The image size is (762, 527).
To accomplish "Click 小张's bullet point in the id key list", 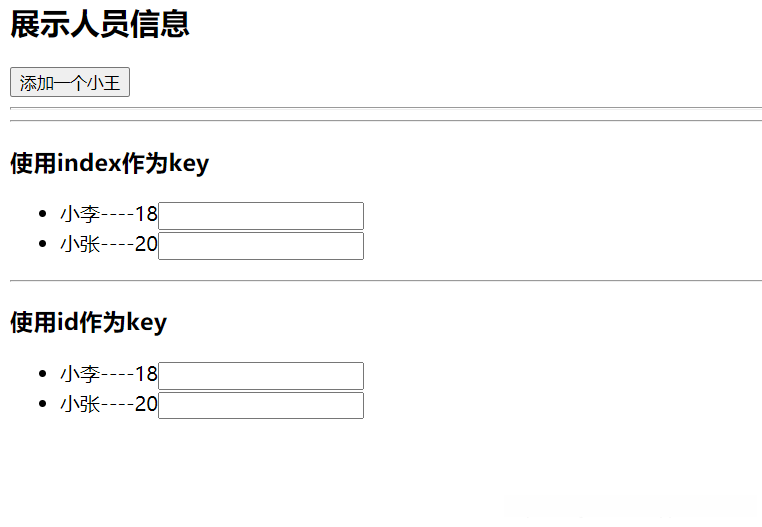I will [41, 405].
